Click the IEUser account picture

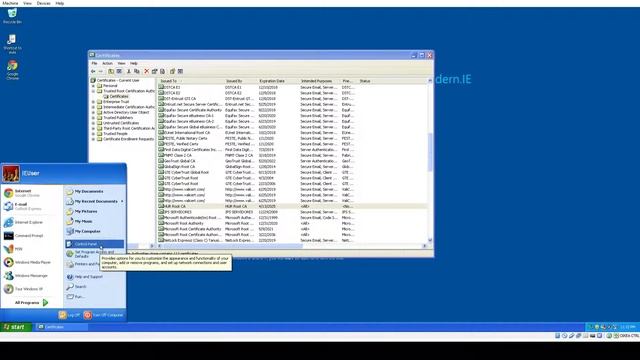(11, 173)
